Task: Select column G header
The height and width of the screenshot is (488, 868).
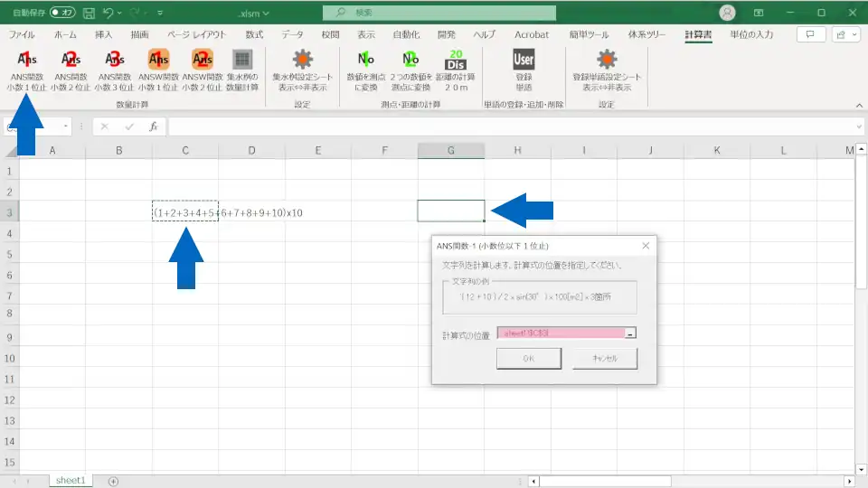Action: (x=450, y=151)
